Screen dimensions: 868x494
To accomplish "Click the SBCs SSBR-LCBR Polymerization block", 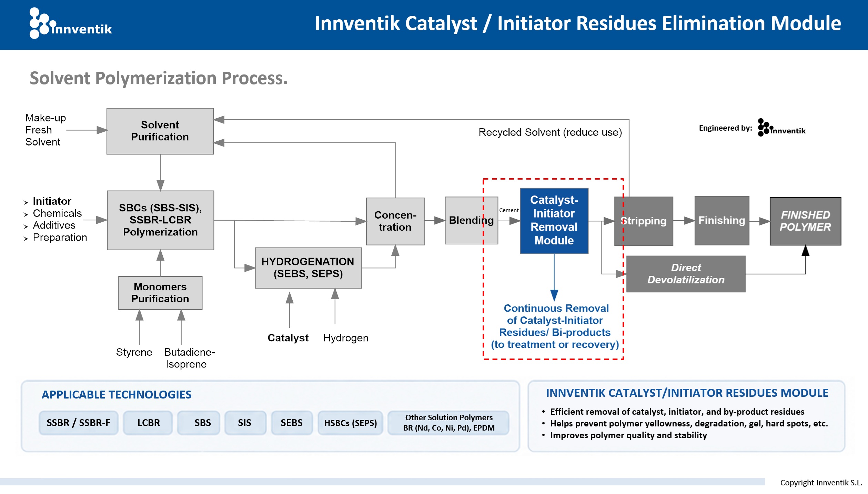I will [x=160, y=220].
